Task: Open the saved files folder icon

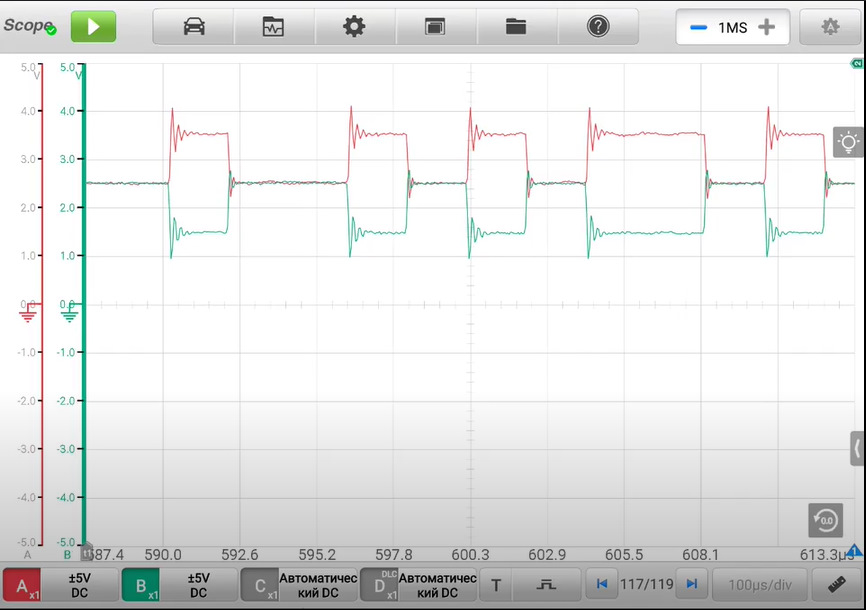Action: 516,27
